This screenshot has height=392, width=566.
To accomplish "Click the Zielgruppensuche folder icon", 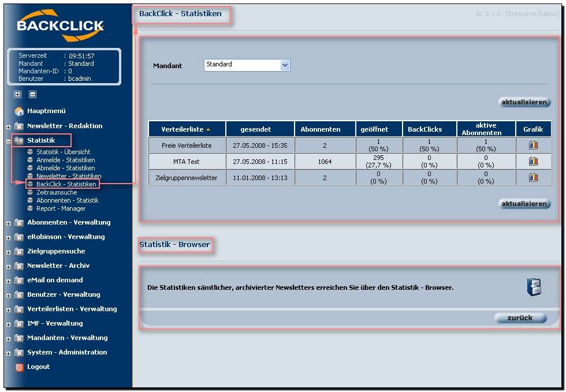I will pos(18,251).
